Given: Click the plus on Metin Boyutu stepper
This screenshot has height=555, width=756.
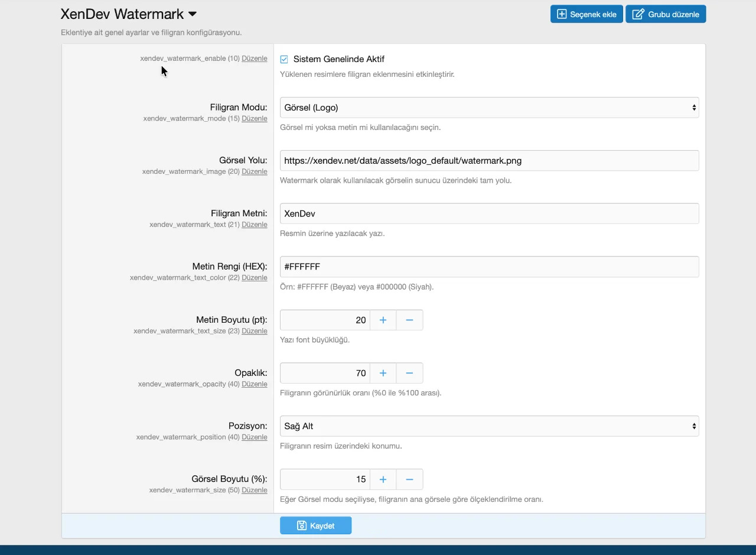Looking at the screenshot, I should pyautogui.click(x=383, y=320).
